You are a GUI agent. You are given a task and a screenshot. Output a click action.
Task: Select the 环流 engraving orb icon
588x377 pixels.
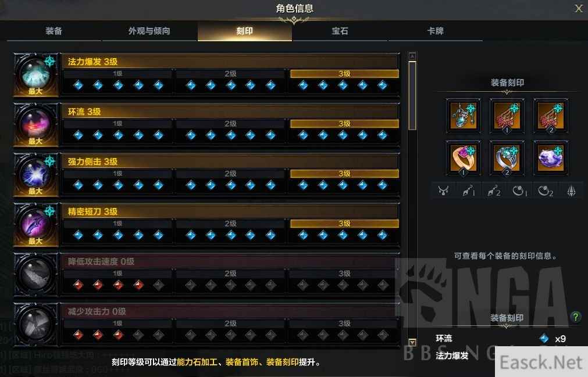click(x=36, y=125)
